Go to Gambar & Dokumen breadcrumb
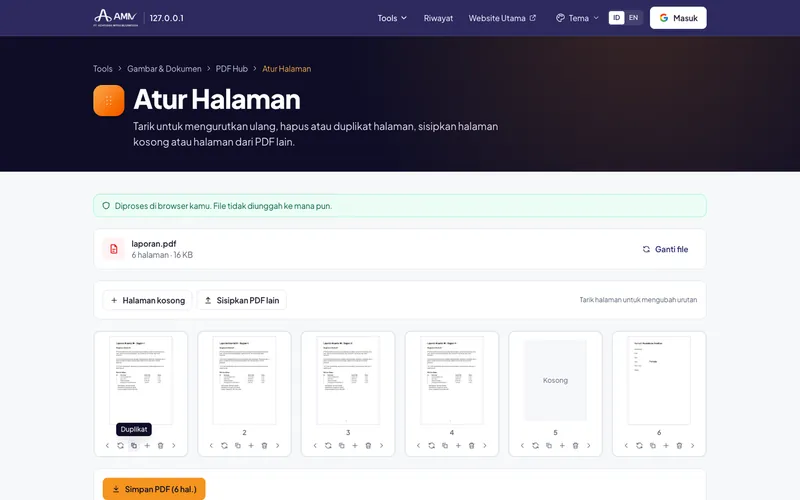 [x=164, y=68]
